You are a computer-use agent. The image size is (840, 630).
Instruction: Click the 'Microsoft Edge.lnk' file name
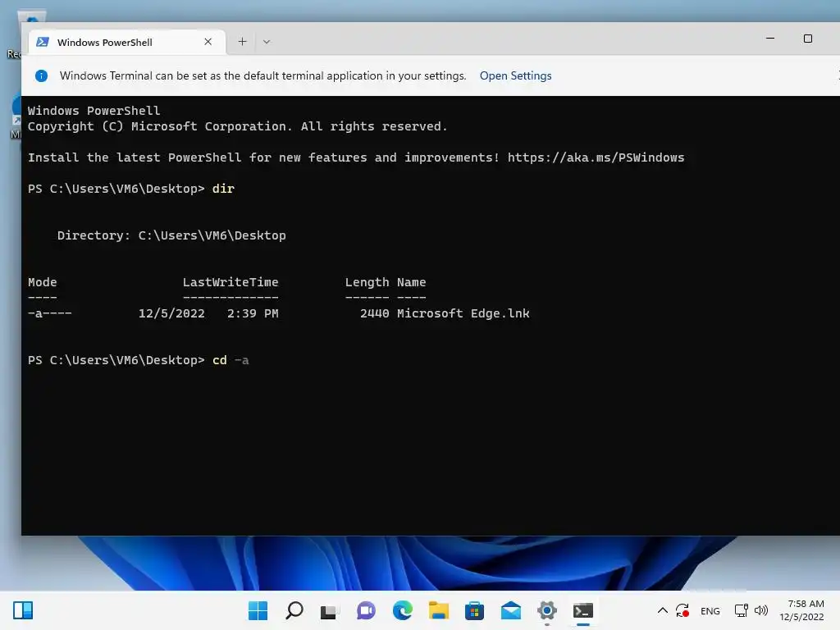point(463,313)
